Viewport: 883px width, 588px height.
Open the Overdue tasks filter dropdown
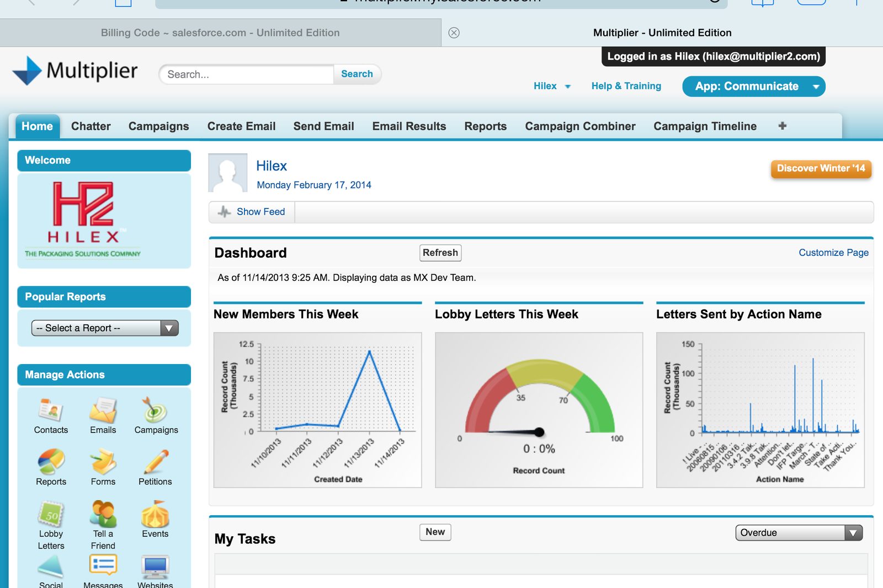pyautogui.click(x=799, y=533)
